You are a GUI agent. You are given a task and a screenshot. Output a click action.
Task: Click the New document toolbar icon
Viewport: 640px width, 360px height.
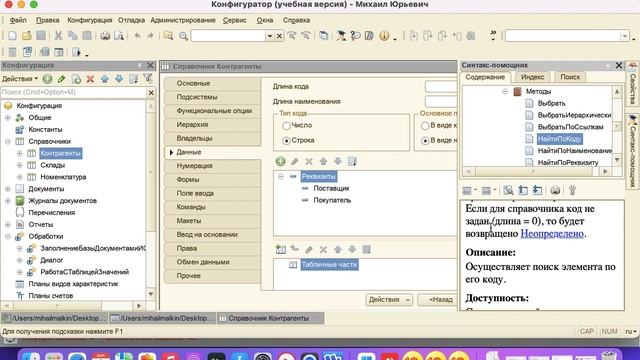12,36
